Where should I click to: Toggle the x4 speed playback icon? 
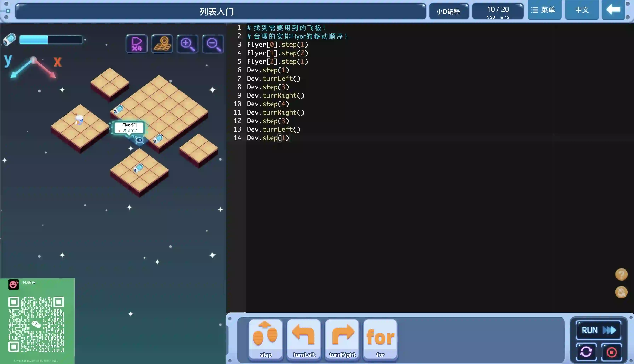[x=136, y=44]
